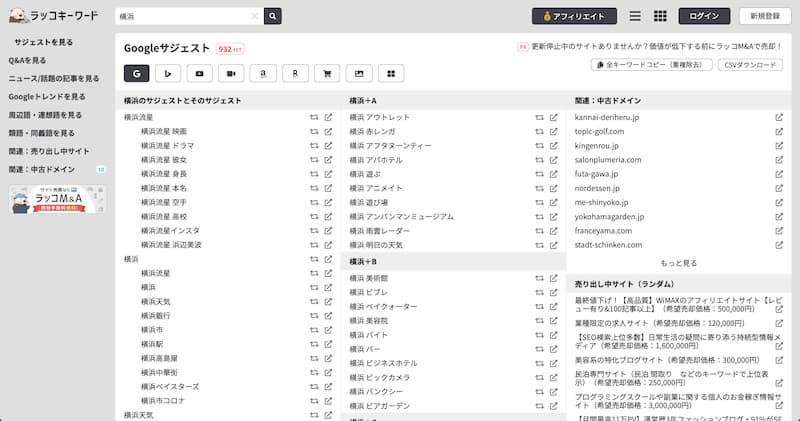Open Googleトレンドを見る in sidebar
800x421 pixels.
(x=47, y=96)
